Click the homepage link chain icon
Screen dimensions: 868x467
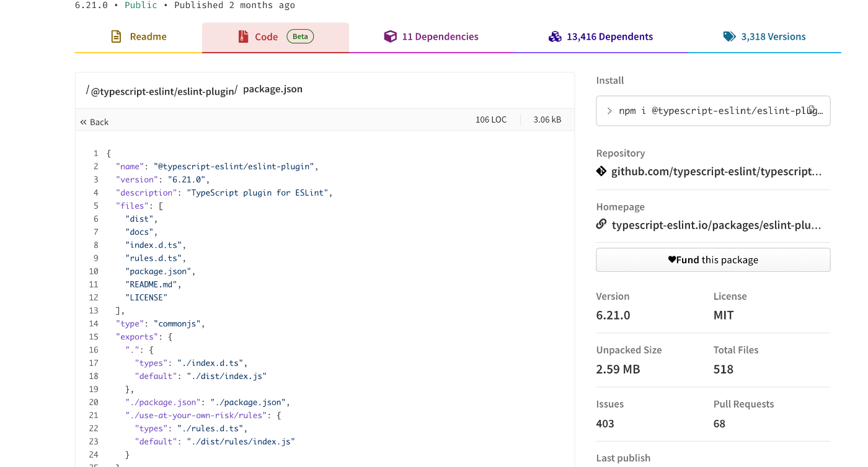coord(601,224)
